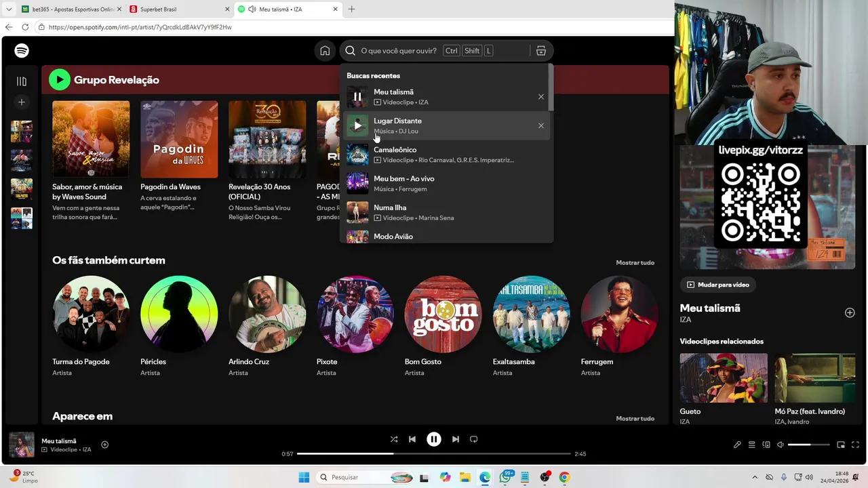Open the browser tab list dropdown
Image resolution: width=868 pixels, height=488 pixels.
[8, 9]
